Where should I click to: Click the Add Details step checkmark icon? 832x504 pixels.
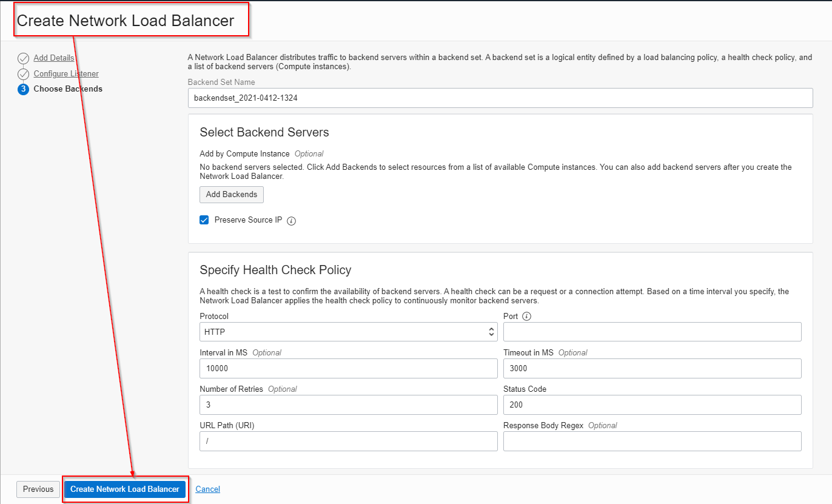click(x=23, y=58)
